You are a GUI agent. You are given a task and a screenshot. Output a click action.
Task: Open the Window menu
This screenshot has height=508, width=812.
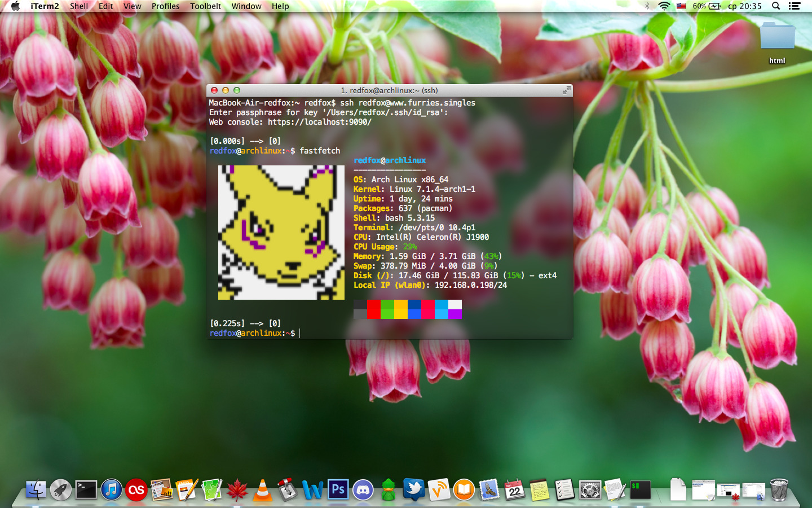pos(246,6)
